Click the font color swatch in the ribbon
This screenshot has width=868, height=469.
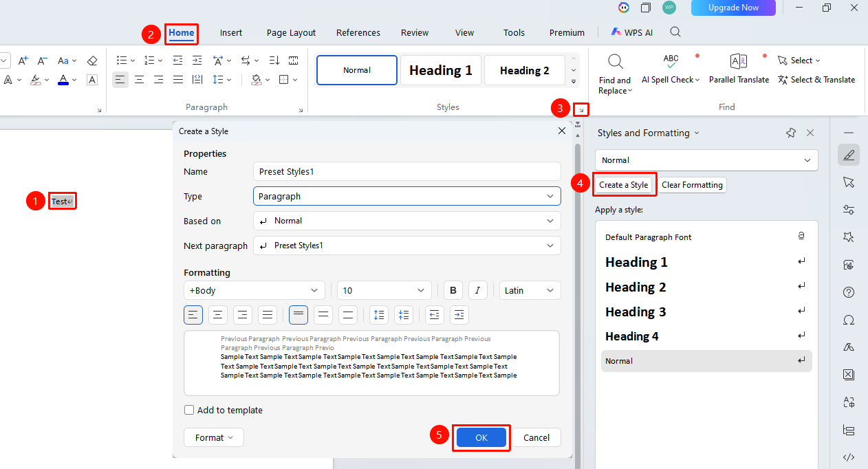coord(63,80)
